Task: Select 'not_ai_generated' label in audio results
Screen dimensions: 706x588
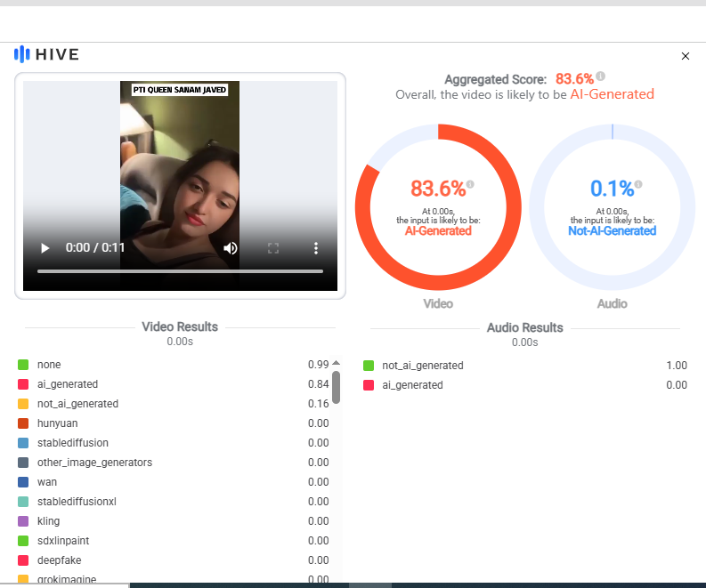Action: [x=423, y=366]
